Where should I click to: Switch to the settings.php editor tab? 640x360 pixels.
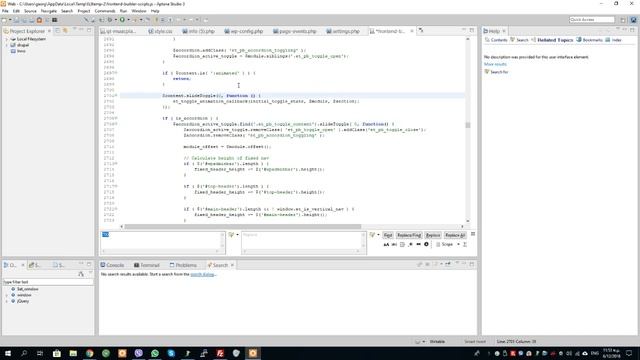point(343,31)
